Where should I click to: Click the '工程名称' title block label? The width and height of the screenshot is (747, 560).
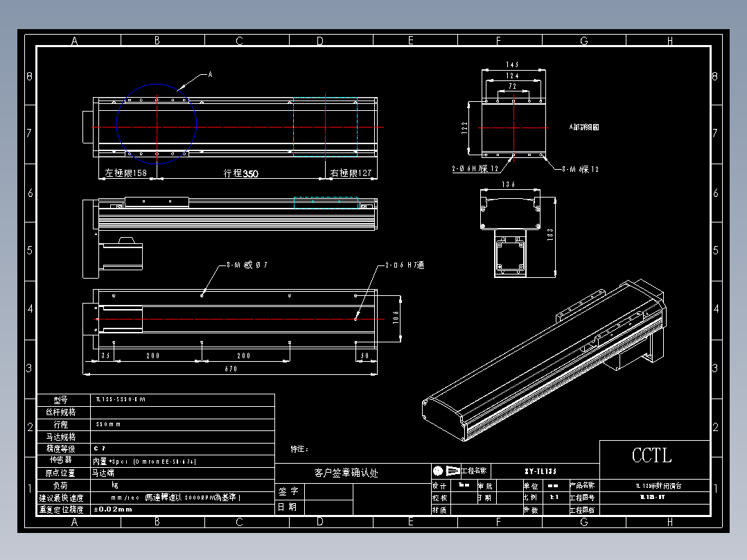coord(473,471)
